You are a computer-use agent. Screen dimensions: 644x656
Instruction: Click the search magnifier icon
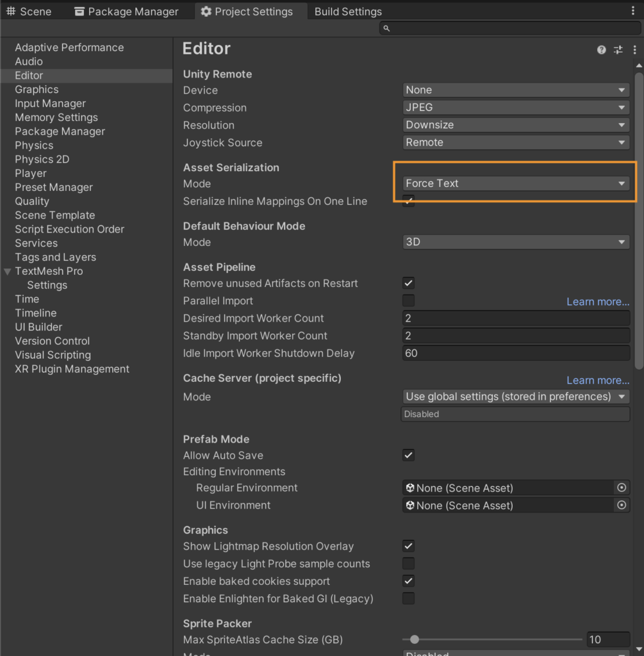(x=386, y=28)
